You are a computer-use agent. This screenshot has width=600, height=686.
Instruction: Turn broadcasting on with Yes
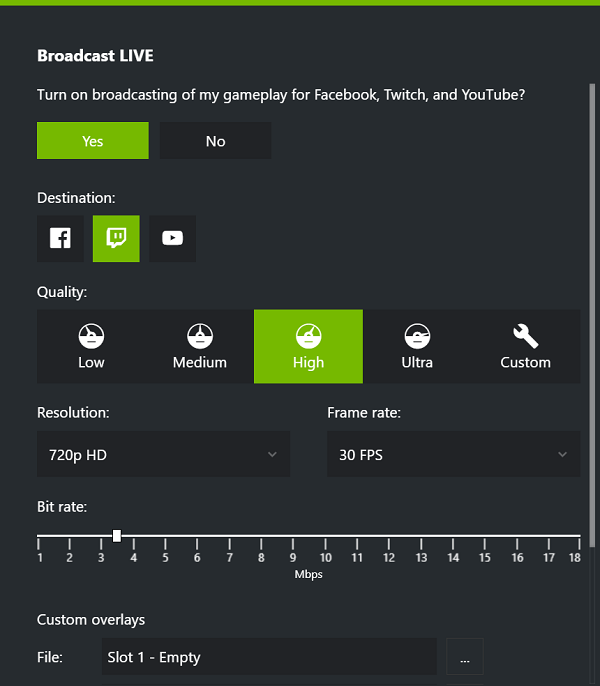(x=93, y=140)
